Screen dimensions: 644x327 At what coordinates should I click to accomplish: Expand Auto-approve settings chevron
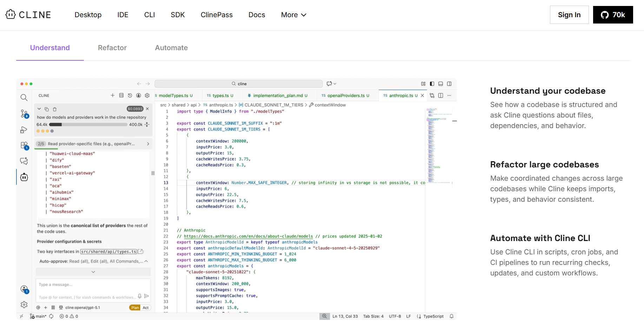146,261
